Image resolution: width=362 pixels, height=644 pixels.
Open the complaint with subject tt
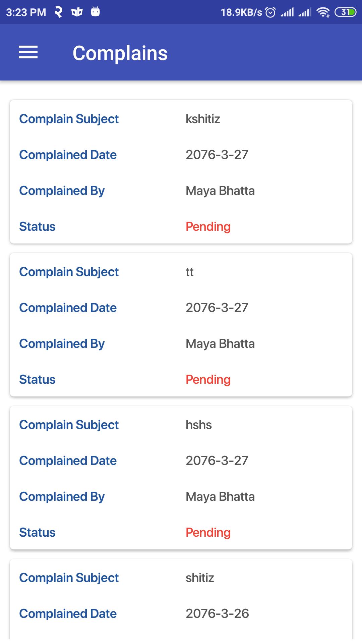click(x=181, y=325)
